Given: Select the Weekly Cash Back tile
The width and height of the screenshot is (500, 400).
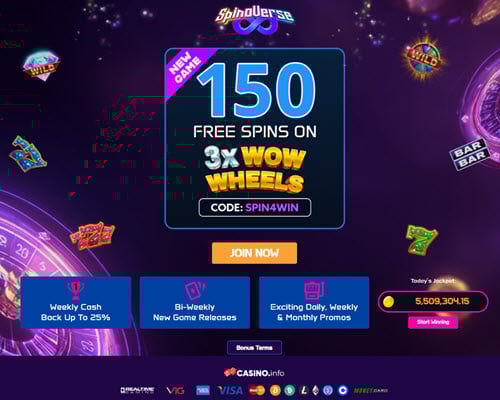Looking at the screenshot, I should click(76, 302).
